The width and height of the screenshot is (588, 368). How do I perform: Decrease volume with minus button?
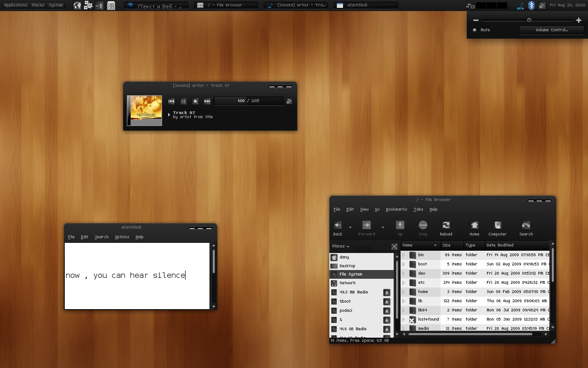(476, 20)
